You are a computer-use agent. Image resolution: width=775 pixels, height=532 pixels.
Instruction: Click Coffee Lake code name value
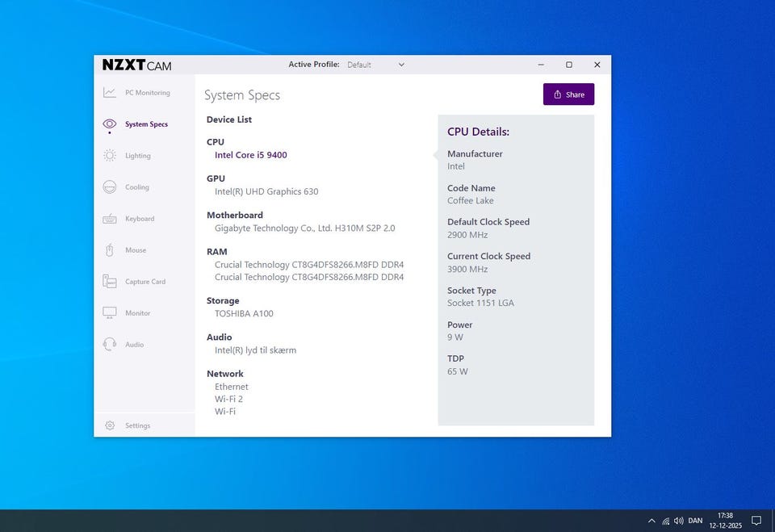point(471,200)
